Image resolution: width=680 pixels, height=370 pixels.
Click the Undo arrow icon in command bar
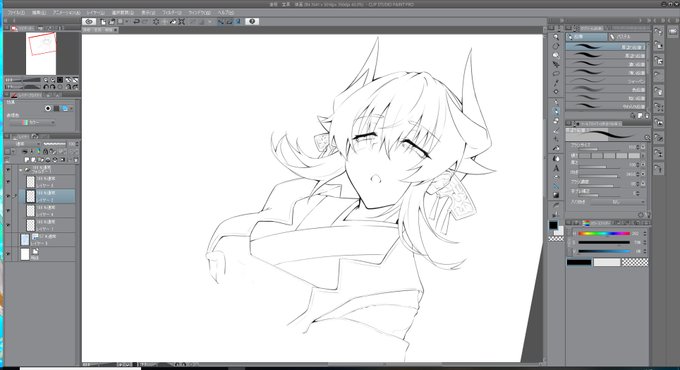pyautogui.click(x=136, y=21)
